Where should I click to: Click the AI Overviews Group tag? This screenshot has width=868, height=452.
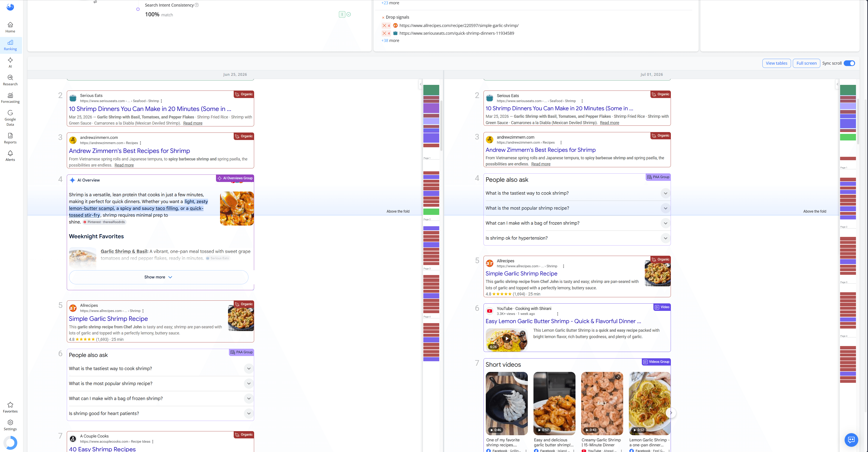(235, 178)
